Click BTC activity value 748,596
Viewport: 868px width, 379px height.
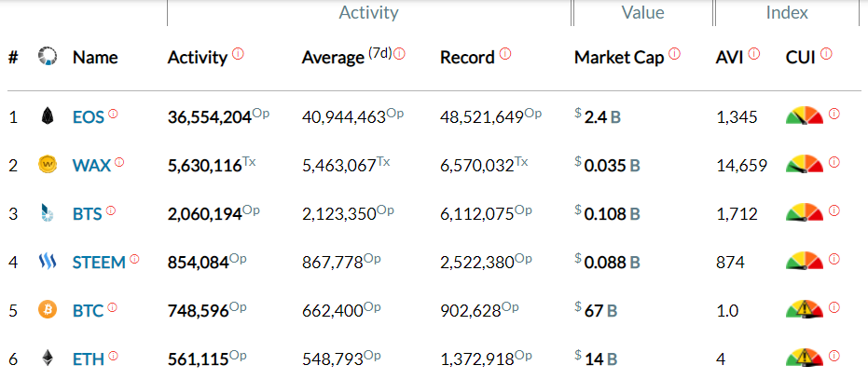pos(199,311)
